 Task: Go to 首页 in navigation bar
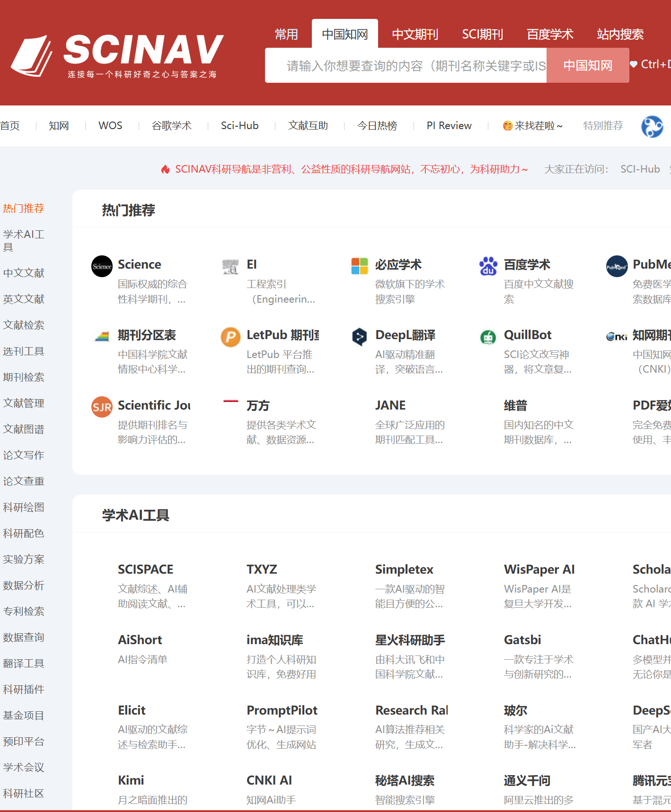tap(10, 126)
